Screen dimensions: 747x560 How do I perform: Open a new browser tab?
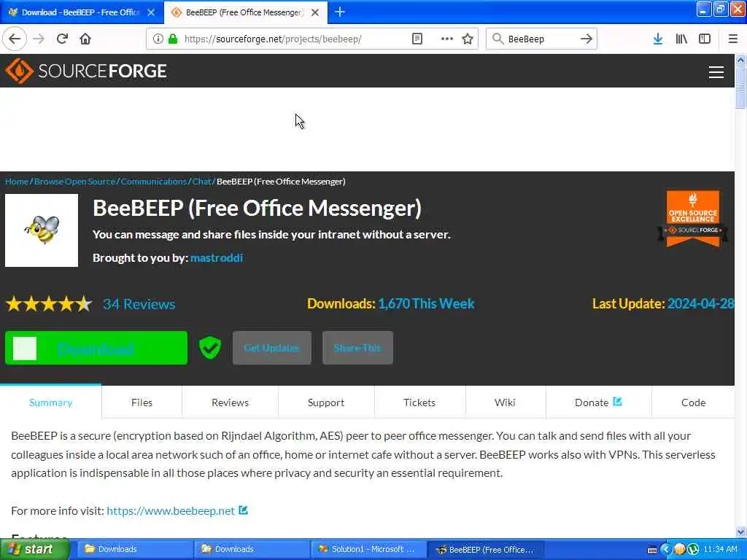[340, 12]
